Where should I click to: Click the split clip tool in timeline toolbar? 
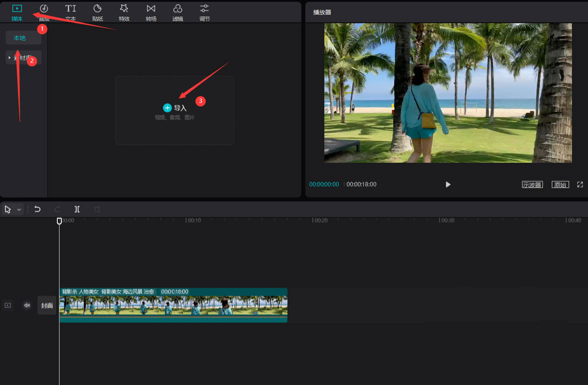(77, 209)
